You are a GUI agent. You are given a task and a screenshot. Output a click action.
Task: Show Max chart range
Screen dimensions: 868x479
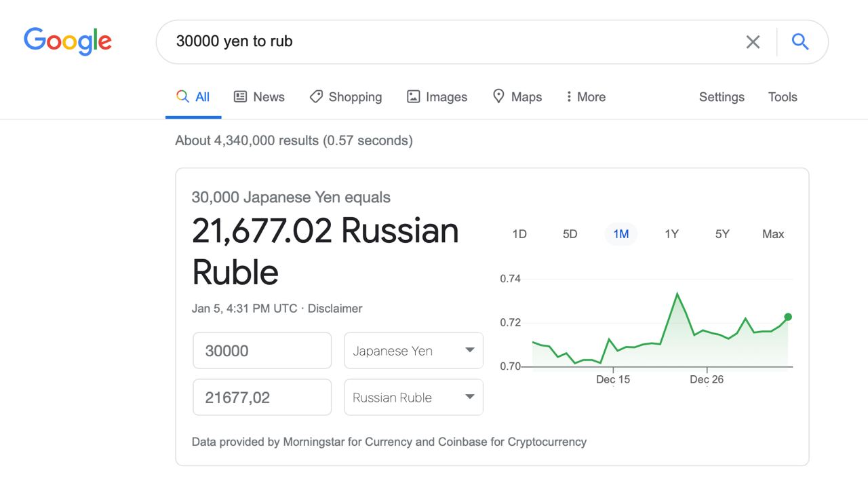coord(773,234)
